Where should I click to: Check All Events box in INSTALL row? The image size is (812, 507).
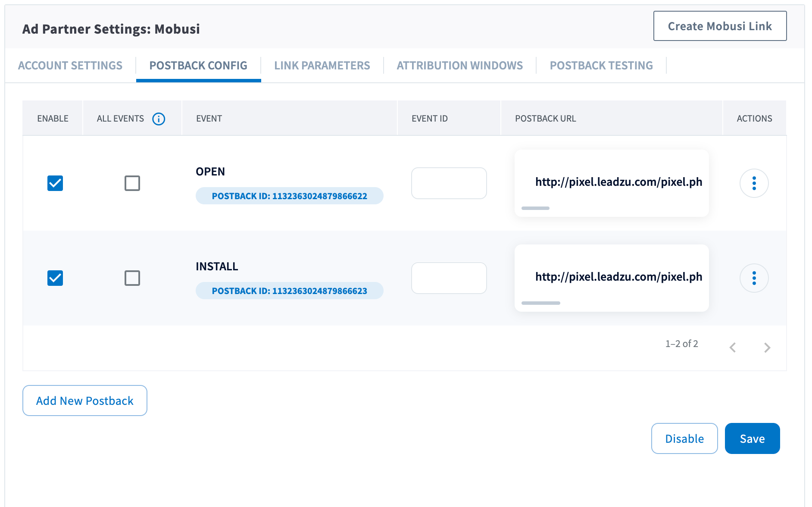132,278
